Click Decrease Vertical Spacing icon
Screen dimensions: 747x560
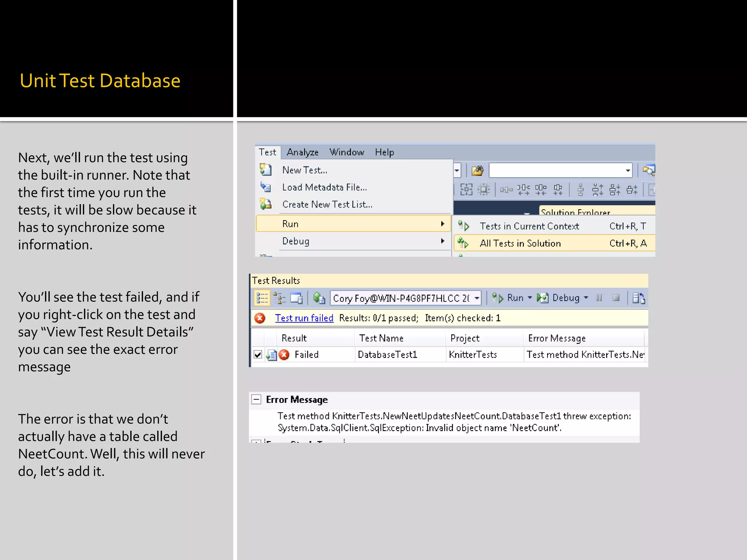(615, 190)
